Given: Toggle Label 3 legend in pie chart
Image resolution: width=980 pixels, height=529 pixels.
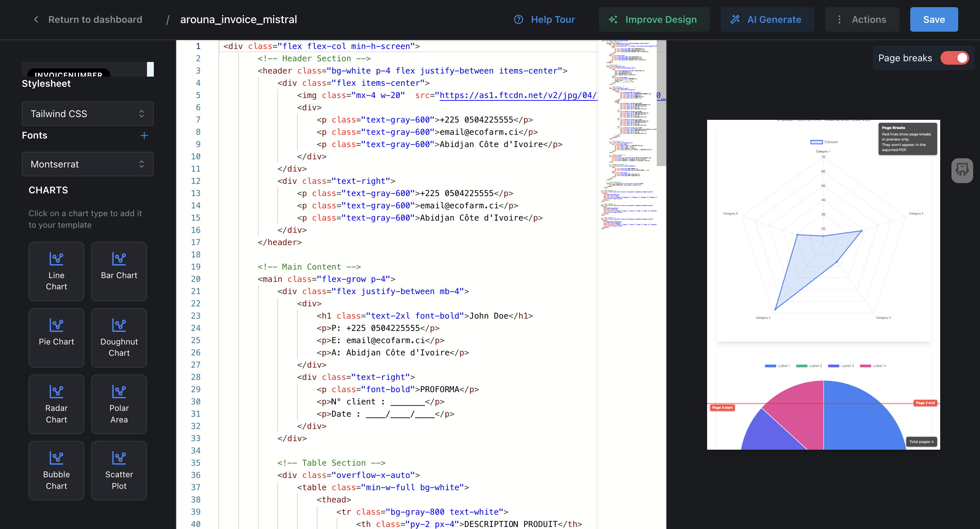Looking at the screenshot, I should pyautogui.click(x=841, y=366).
